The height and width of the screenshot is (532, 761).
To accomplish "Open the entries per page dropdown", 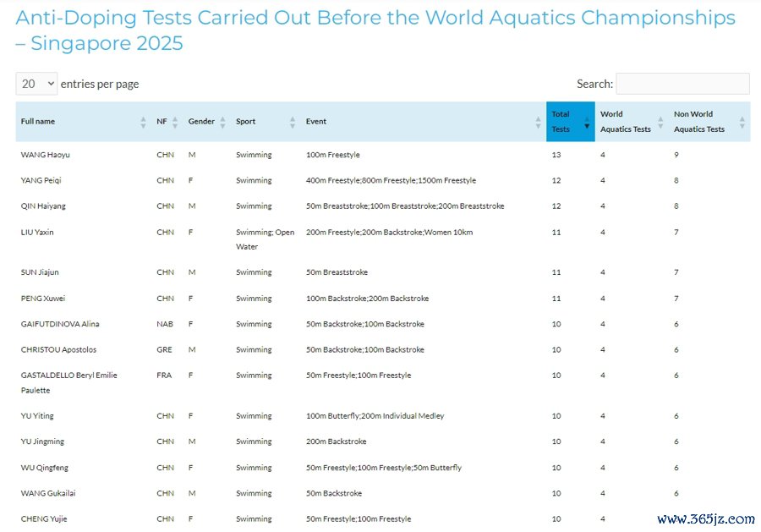I will point(37,84).
